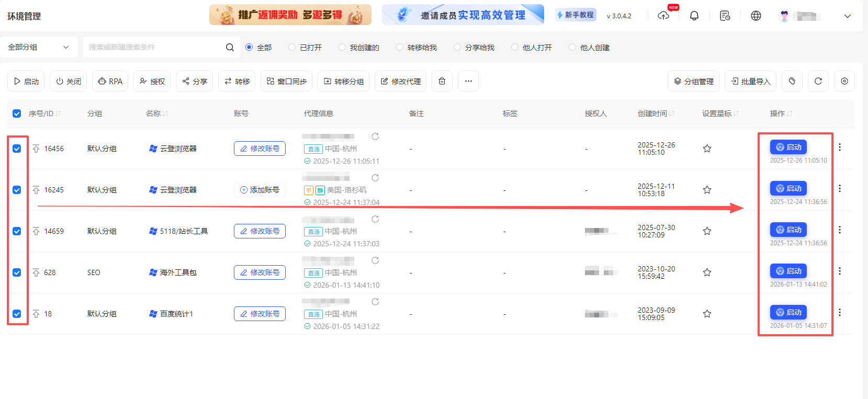Toggle the select-all header checkbox
Viewport: 868px width, 399px height.
[17, 113]
